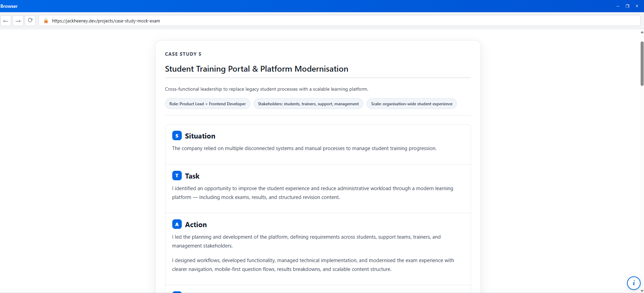Click the CASE STUDY 5 label

(x=183, y=54)
